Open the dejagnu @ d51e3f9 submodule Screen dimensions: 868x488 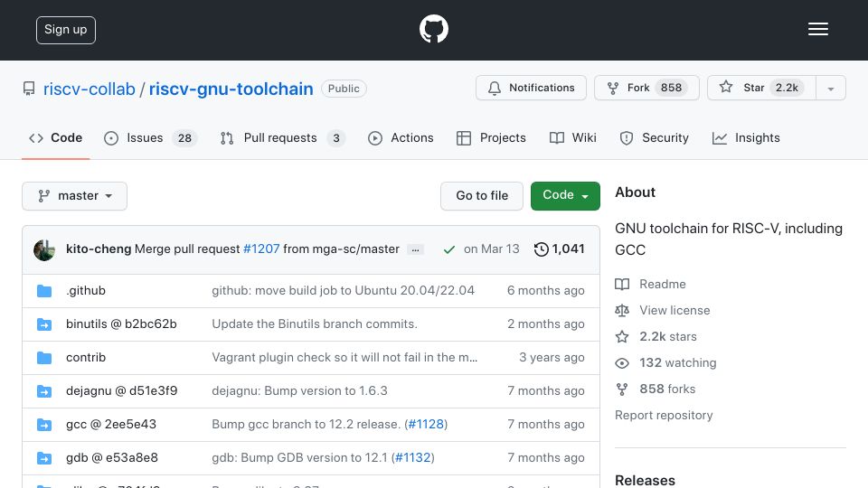(x=122, y=390)
